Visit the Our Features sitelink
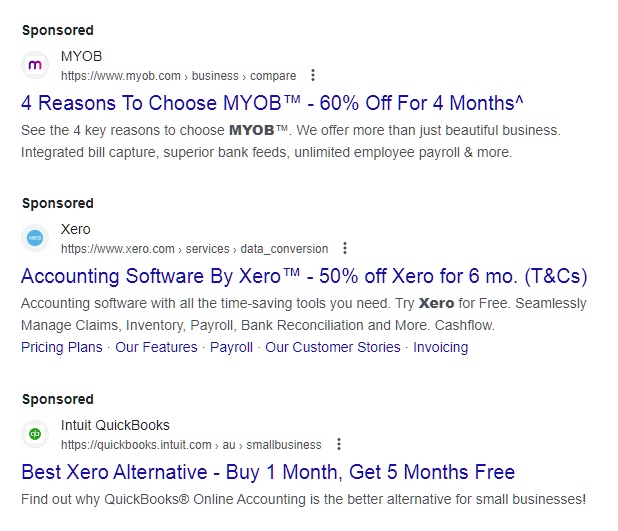This screenshot has width=618, height=531. point(156,347)
